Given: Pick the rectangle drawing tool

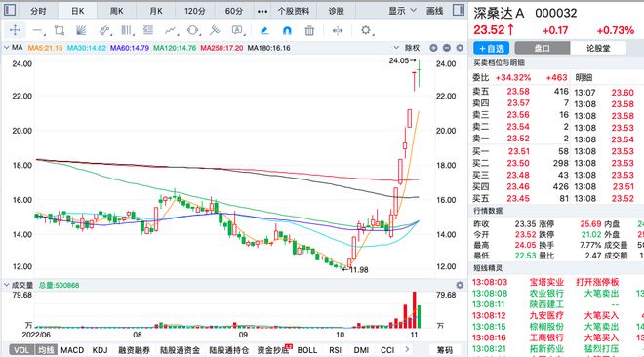Looking at the screenshot, I should (60, 30).
